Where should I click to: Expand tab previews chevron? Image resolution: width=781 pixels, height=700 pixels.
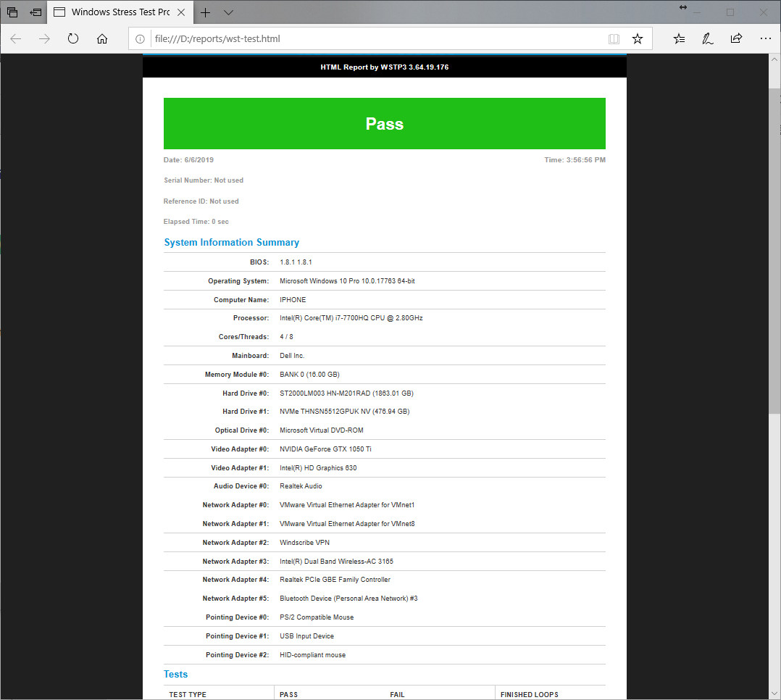pos(228,12)
